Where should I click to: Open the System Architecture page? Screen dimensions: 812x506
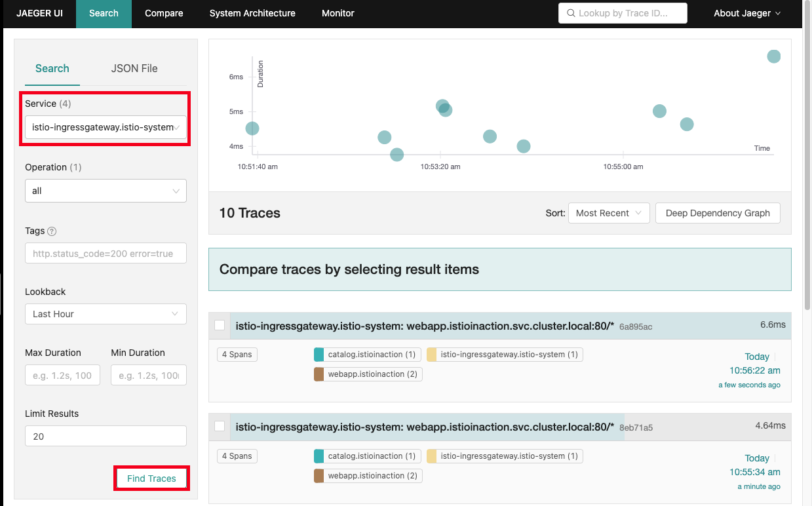pyautogui.click(x=252, y=13)
